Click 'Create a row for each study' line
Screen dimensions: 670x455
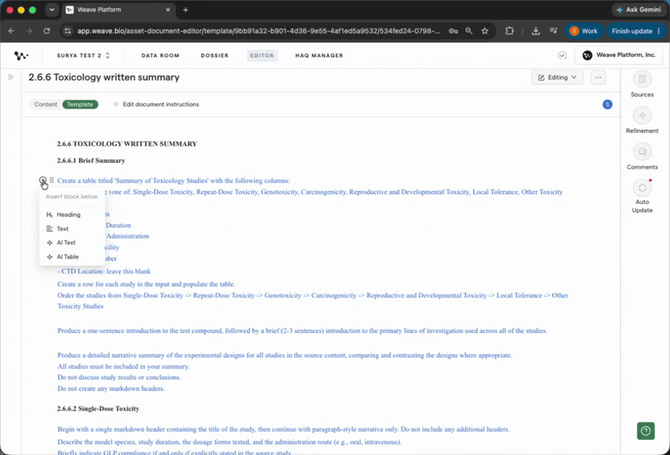point(146,284)
